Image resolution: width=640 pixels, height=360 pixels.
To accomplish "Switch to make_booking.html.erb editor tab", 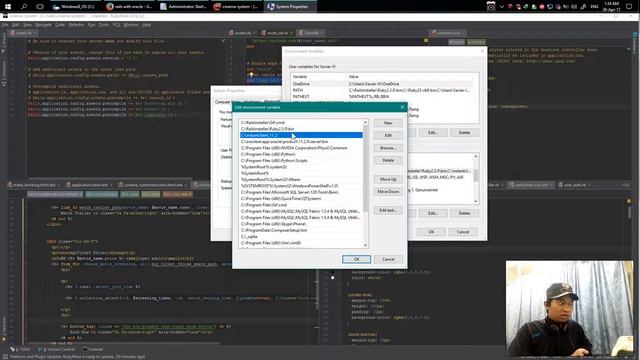I will [34, 185].
